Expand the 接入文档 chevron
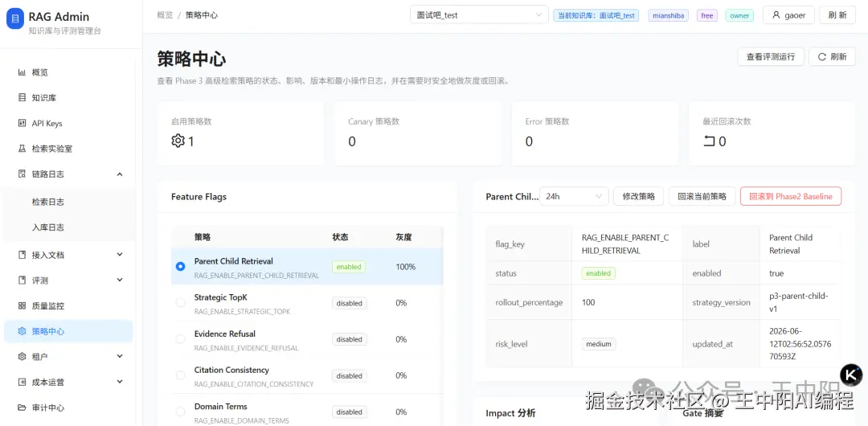This screenshot has width=868, height=426. point(120,255)
